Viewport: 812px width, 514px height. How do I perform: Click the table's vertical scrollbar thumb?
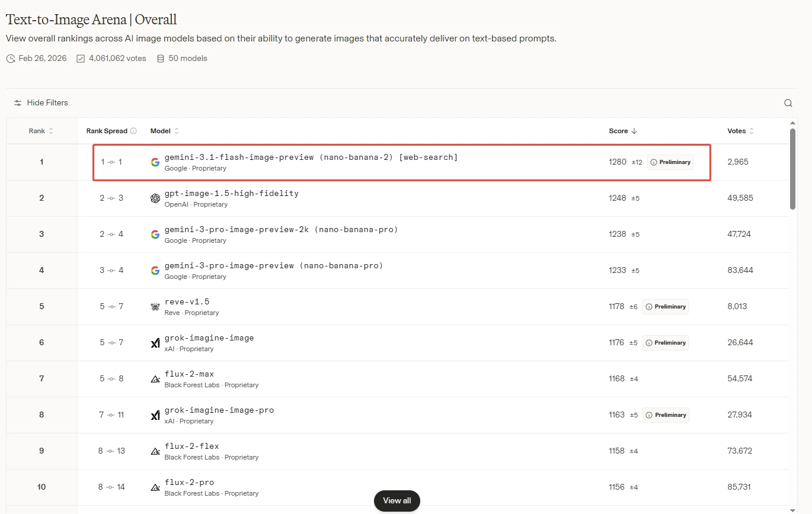(792, 169)
